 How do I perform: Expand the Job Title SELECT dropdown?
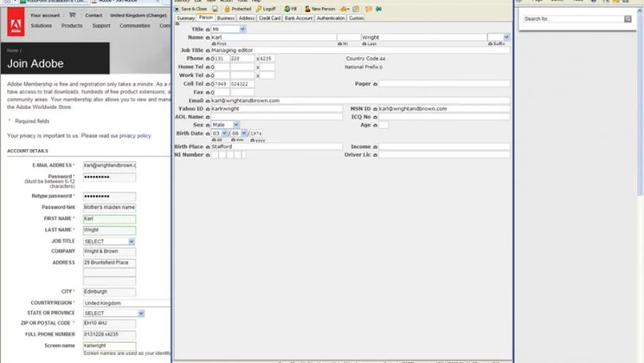[x=132, y=242]
